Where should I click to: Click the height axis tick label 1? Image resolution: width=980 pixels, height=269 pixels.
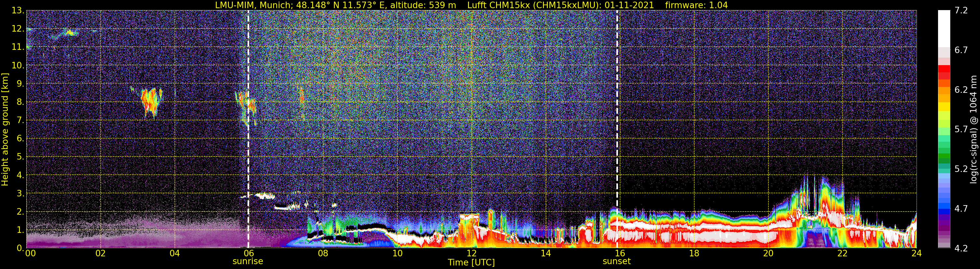(20, 230)
